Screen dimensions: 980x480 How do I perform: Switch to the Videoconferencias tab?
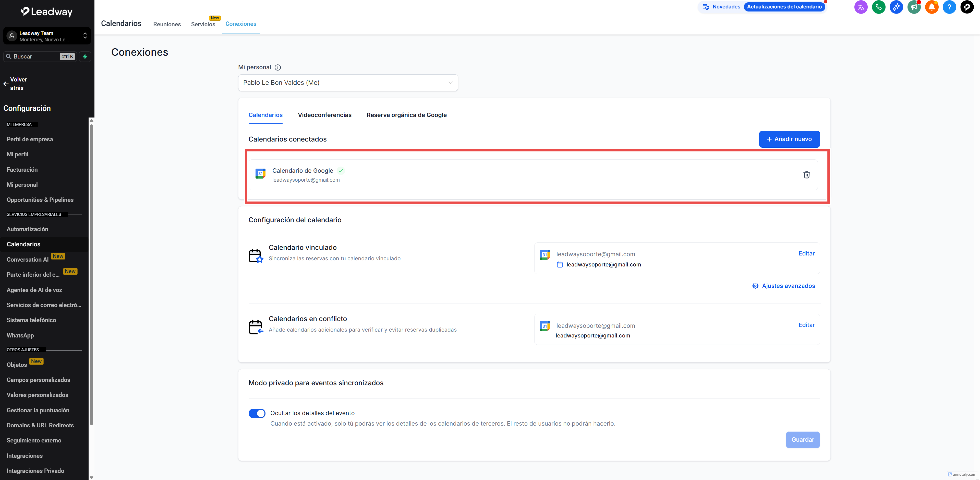point(324,115)
